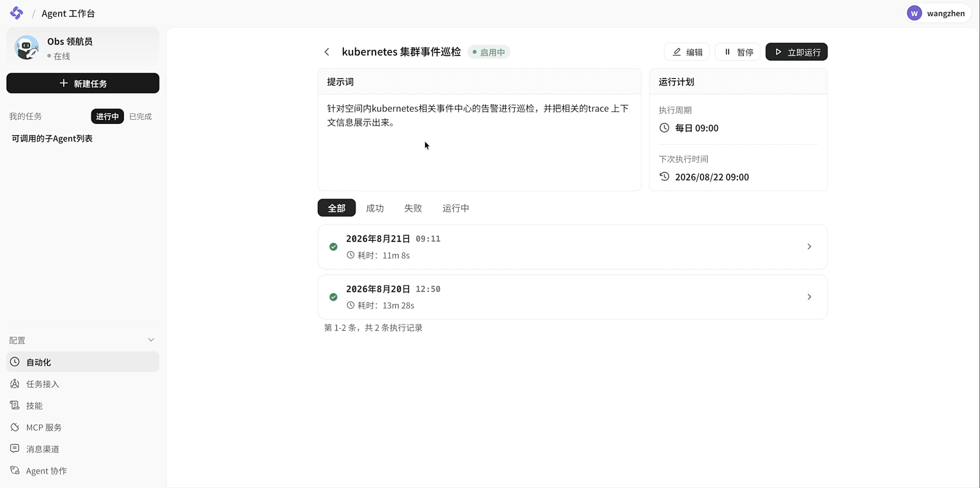Click the clock icon beside 每日 09:00

point(664,128)
